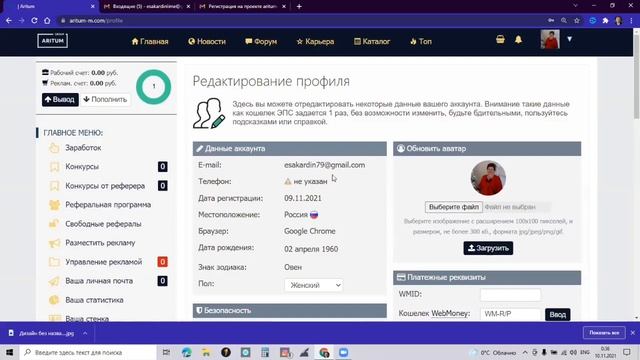Click the browser address bar
This screenshot has width=640, height=360.
(x=302, y=20)
